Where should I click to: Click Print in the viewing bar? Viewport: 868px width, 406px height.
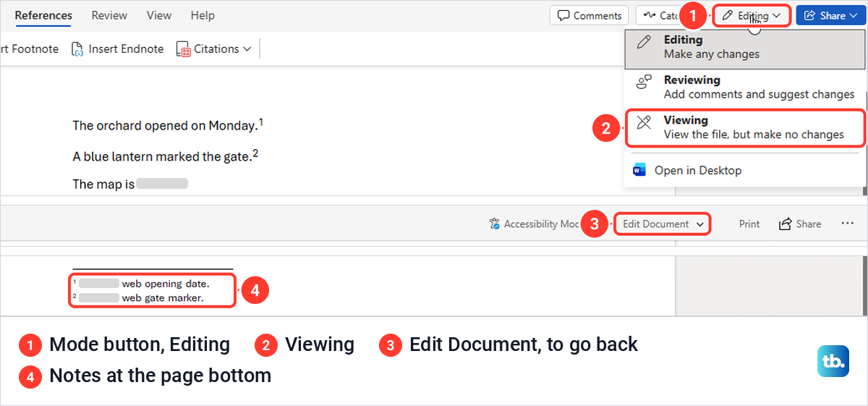click(x=749, y=224)
